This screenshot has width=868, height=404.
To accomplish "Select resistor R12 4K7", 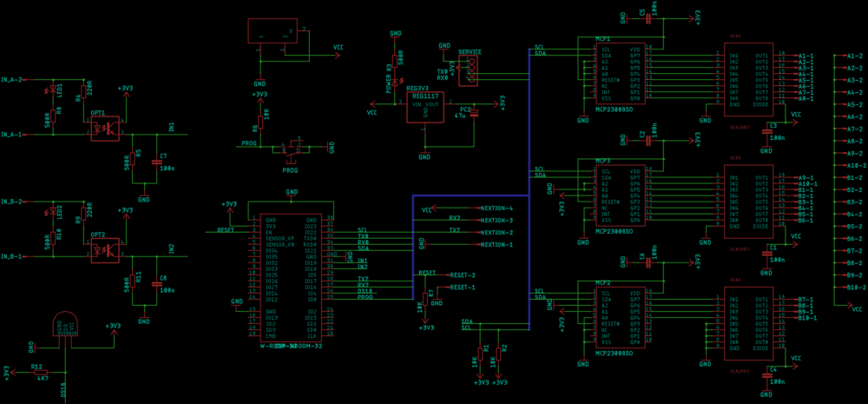I will coord(42,373).
